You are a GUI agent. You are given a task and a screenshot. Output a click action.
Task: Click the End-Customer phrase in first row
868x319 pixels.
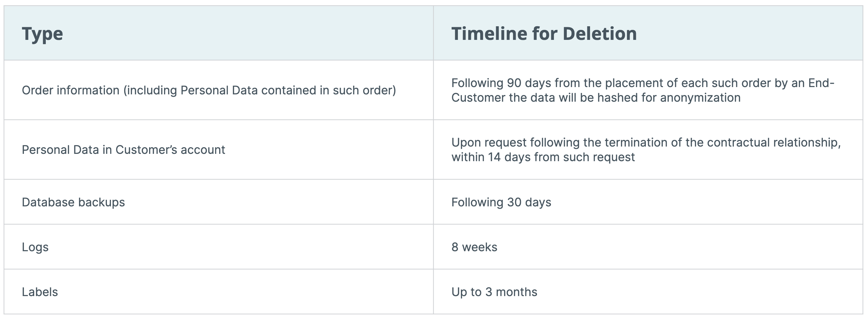[x=643, y=90]
